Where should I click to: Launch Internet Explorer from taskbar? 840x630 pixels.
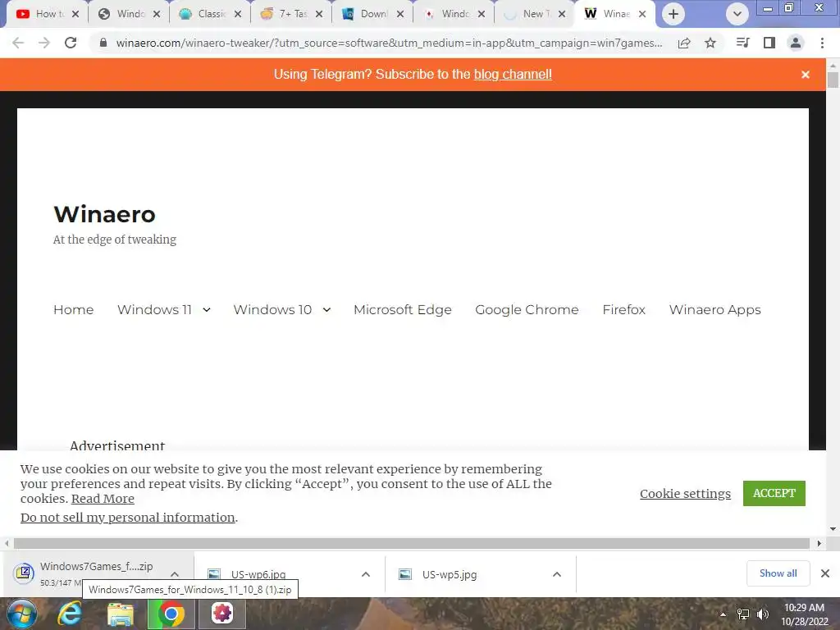pyautogui.click(x=70, y=614)
